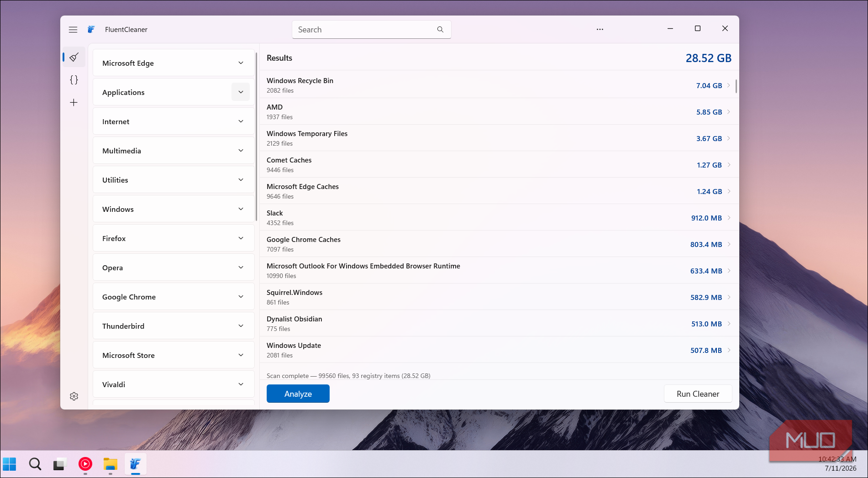This screenshot has width=868, height=478.
Task: Open details arrow for Comet Caches
Action: pyautogui.click(x=729, y=164)
